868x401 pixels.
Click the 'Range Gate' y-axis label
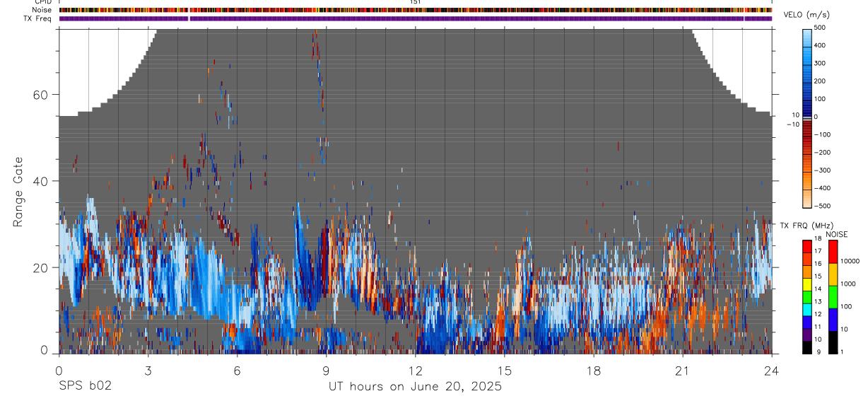pyautogui.click(x=18, y=192)
